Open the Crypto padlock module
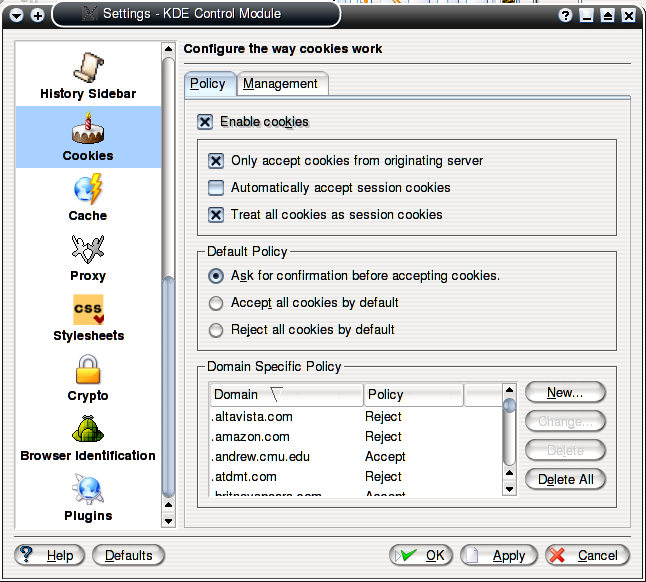Screen dimensions: 646x582 (88, 376)
